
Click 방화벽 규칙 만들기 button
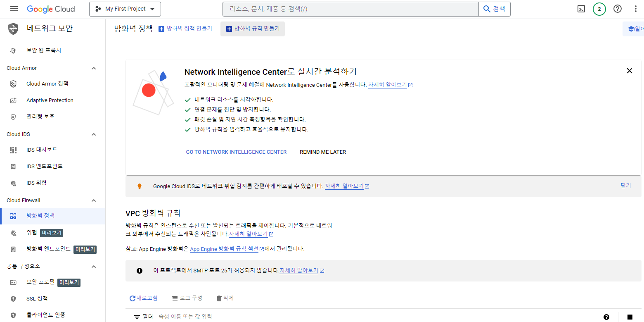pos(253,29)
